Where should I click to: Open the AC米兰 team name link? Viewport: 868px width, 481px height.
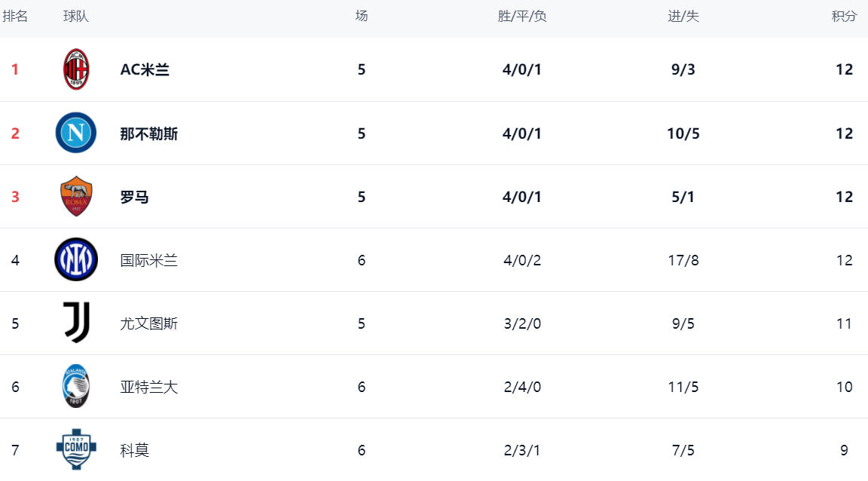(x=145, y=69)
